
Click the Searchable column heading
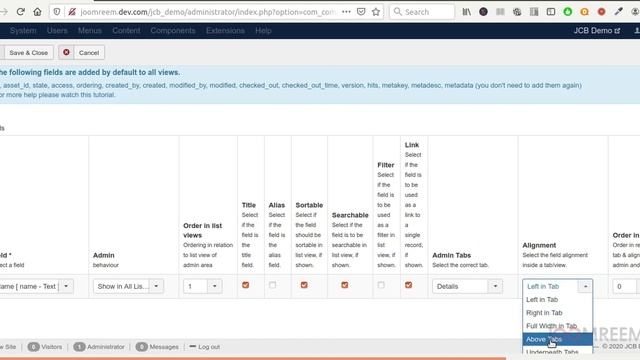[x=350, y=215]
